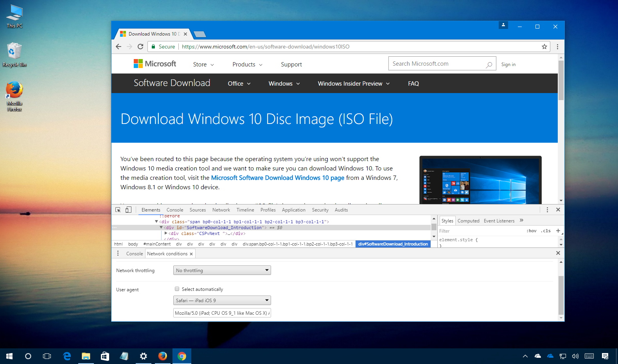
Task: Toggle the .cls element classes button
Action: 546,231
